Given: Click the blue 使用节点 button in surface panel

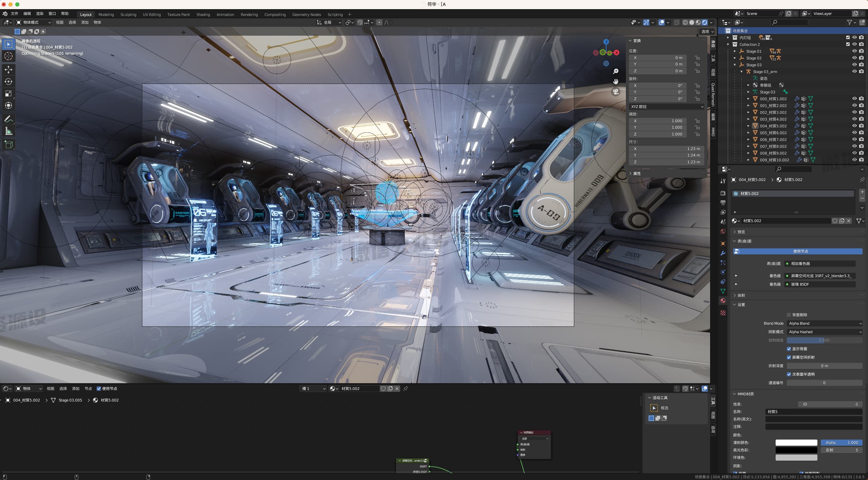Looking at the screenshot, I should tap(797, 251).
